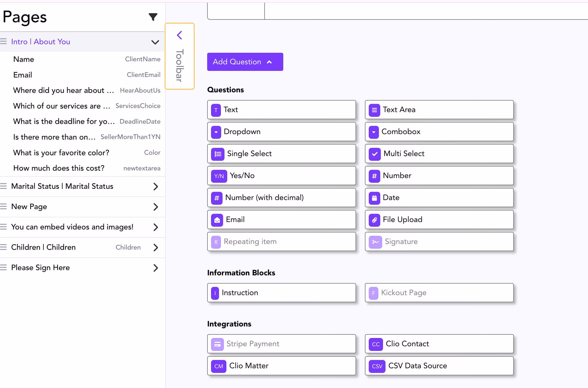Add a Dropdown question
This screenshot has width=588, height=388.
click(x=282, y=132)
